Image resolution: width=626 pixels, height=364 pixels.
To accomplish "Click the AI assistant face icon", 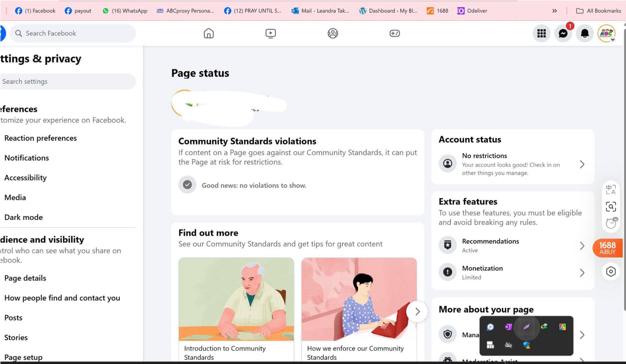I will (611, 223).
